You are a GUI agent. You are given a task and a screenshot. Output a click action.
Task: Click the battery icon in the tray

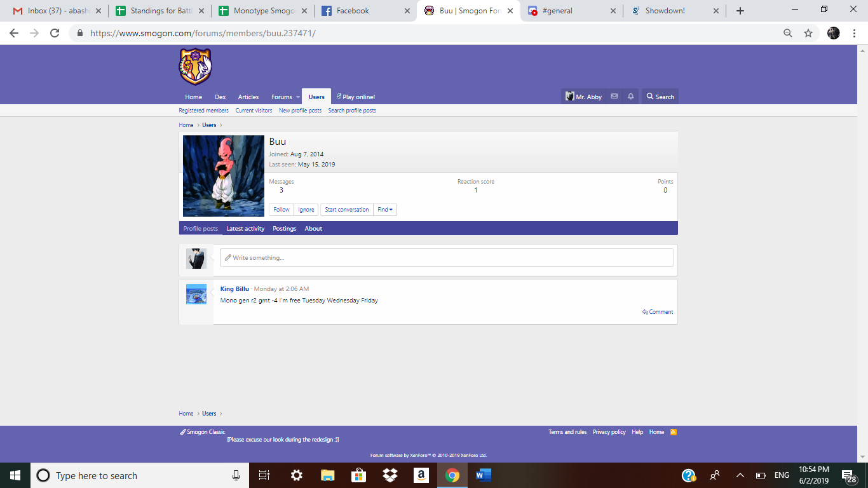(x=761, y=475)
